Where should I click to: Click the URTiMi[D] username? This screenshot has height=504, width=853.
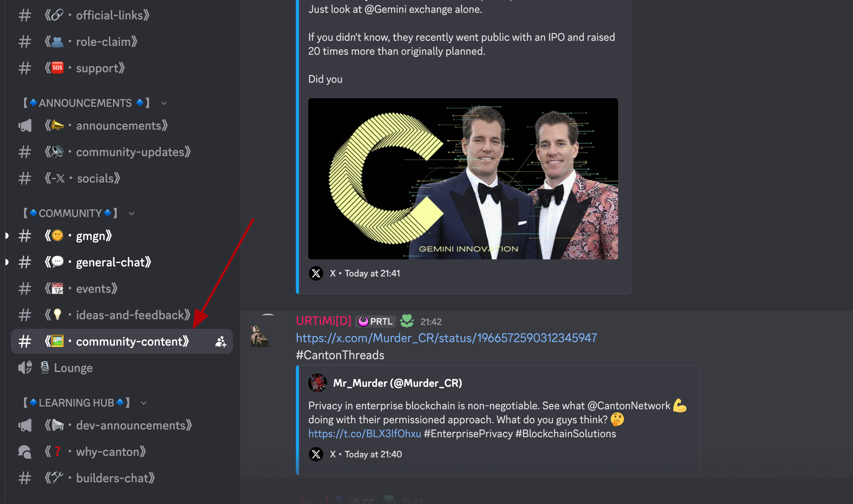tap(323, 321)
